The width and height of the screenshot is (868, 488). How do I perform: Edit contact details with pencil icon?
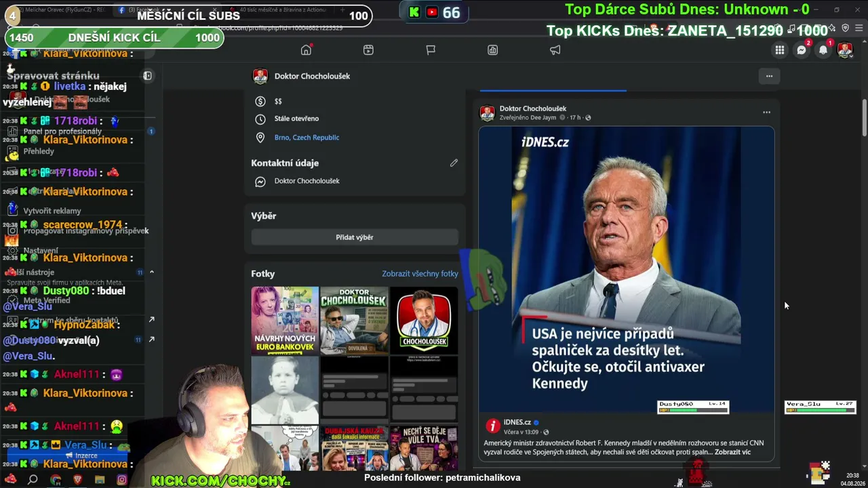(454, 163)
